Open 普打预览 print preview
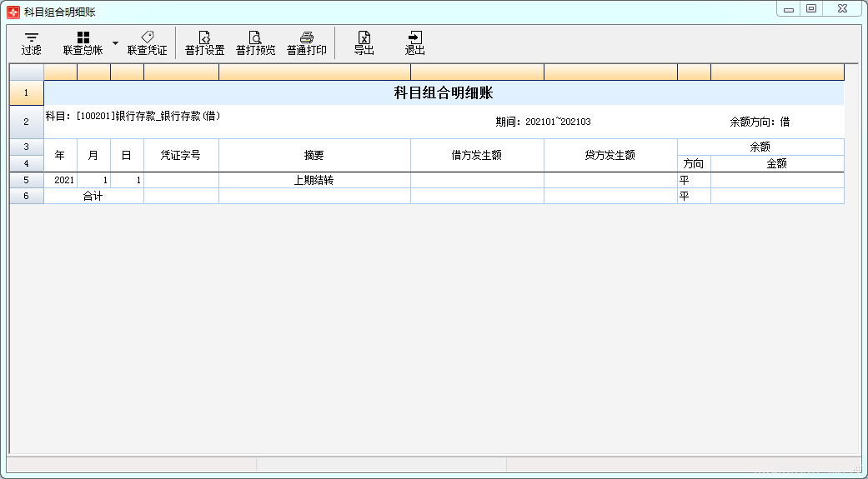868x479 pixels. click(255, 42)
